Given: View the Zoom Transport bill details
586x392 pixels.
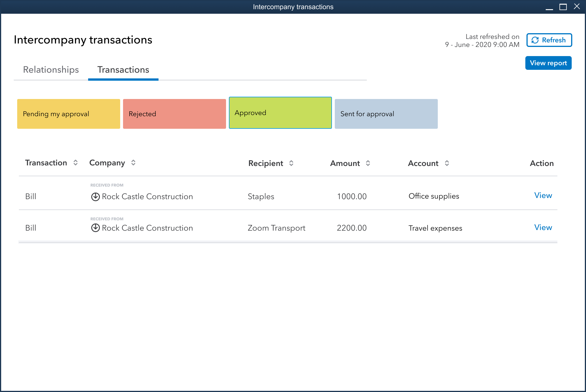Looking at the screenshot, I should coord(543,227).
